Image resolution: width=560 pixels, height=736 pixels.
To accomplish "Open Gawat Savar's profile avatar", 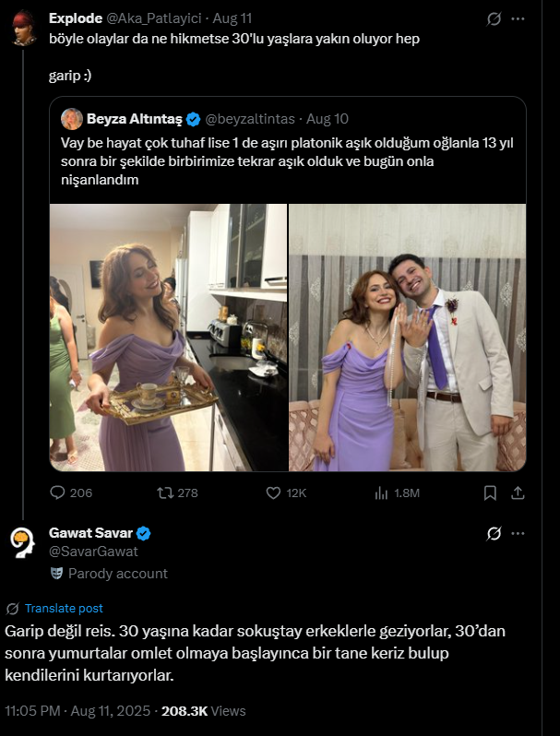I will (24, 542).
